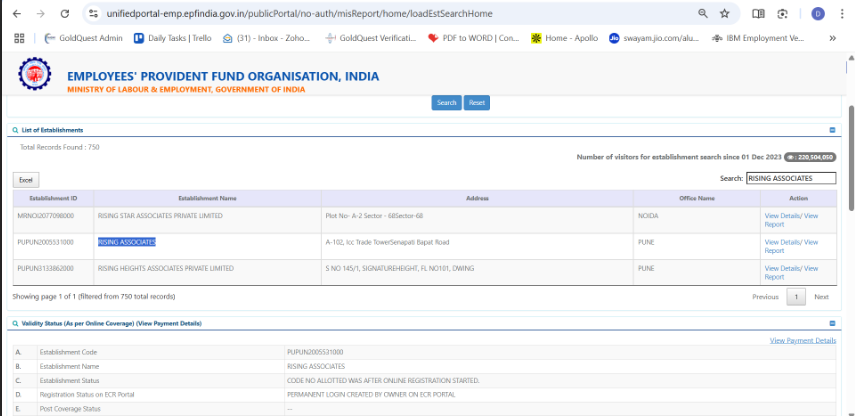
Task: Open the zoom magnifier icon in address bar
Action: pos(702,14)
